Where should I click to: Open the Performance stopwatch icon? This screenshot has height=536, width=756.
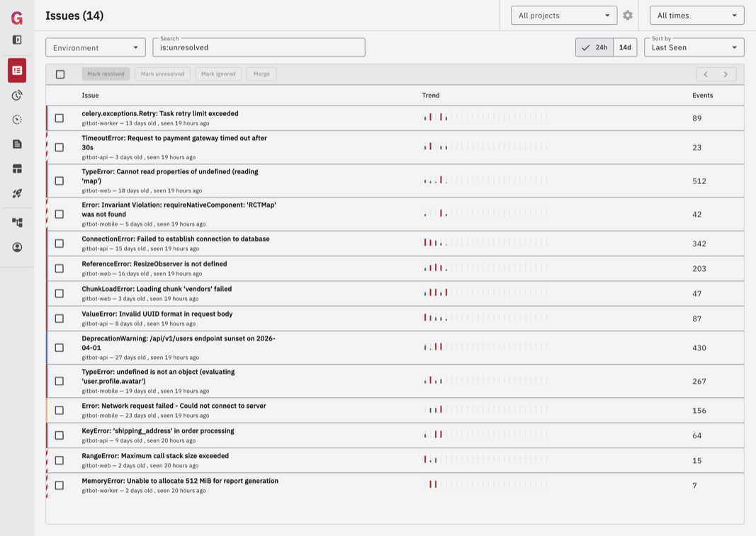click(x=15, y=96)
